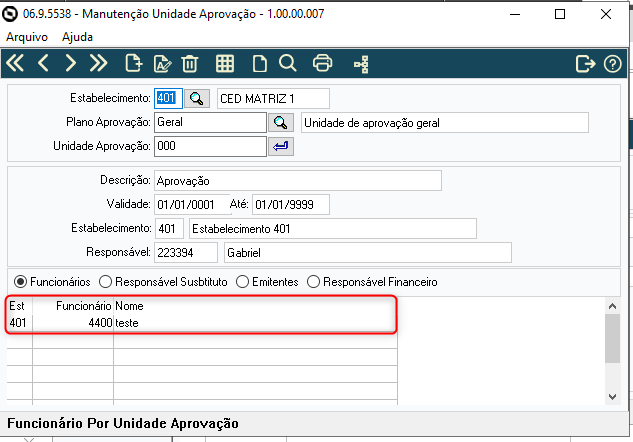Click the trash delete icon
The height and width of the screenshot is (442, 633).
pos(190,64)
